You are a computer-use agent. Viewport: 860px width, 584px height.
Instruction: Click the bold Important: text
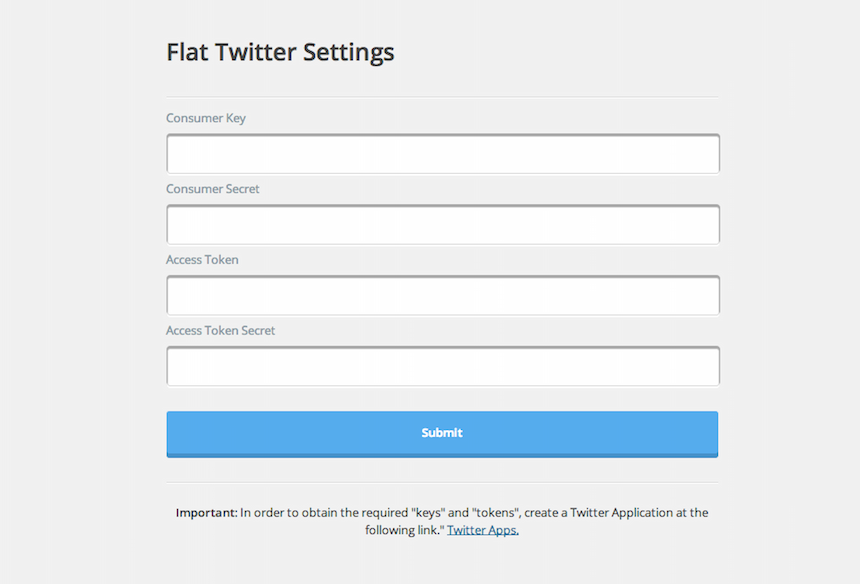coord(207,513)
